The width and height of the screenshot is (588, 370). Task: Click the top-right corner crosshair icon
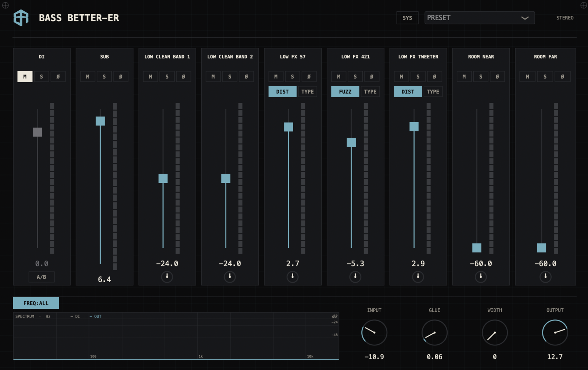584,5
